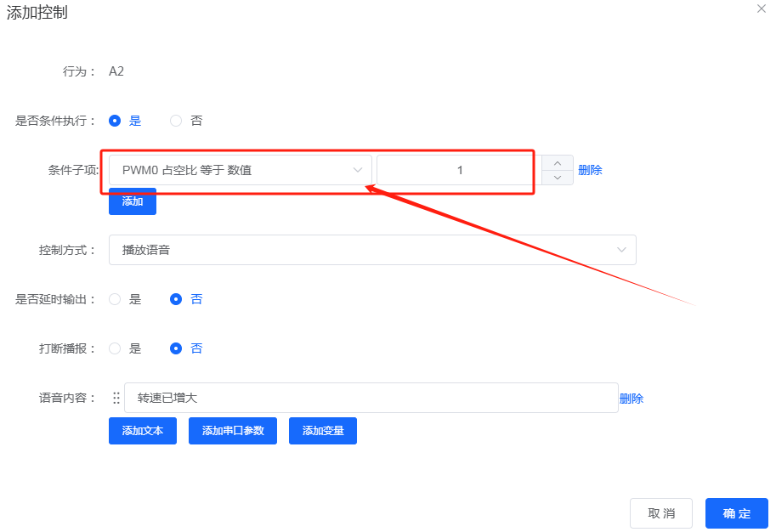776x532 pixels.
Task: Click the 添加变量 button
Action: 322,431
